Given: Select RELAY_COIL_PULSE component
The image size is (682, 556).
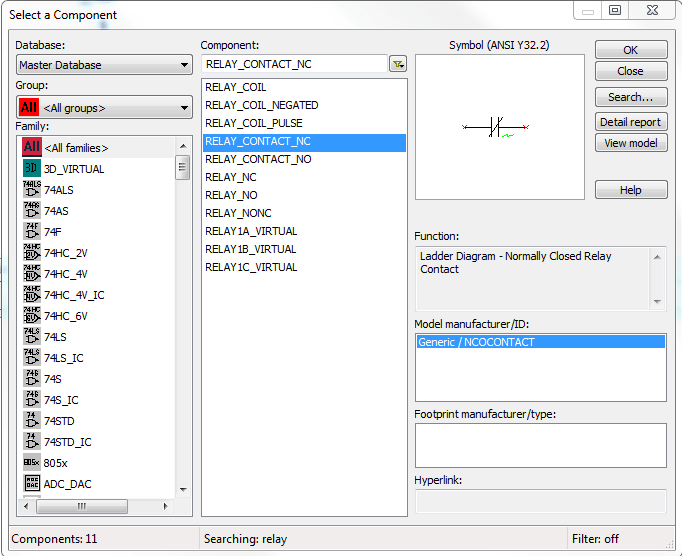Looking at the screenshot, I should point(304,123).
